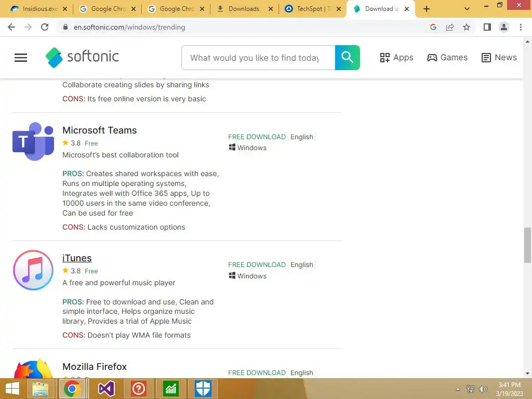
Task: Open the Games section
Action: pos(447,58)
